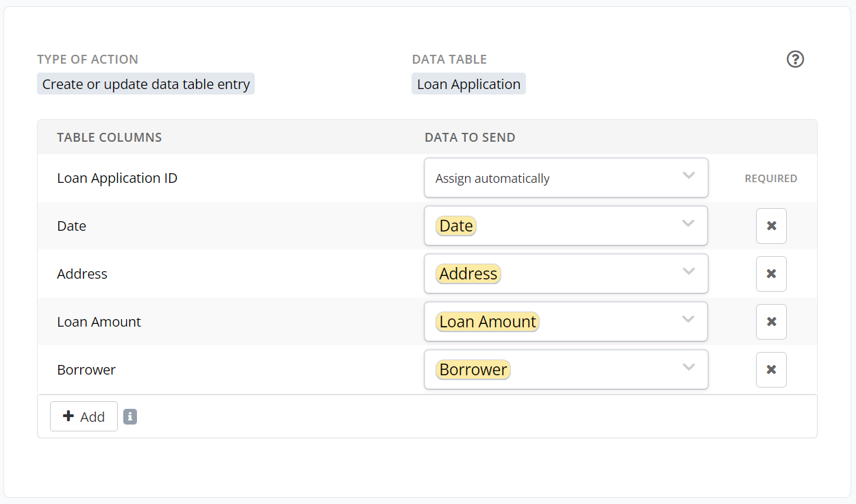Screen dimensions: 856x504
Task: Click the Loan Application data table label
Action: 468,84
